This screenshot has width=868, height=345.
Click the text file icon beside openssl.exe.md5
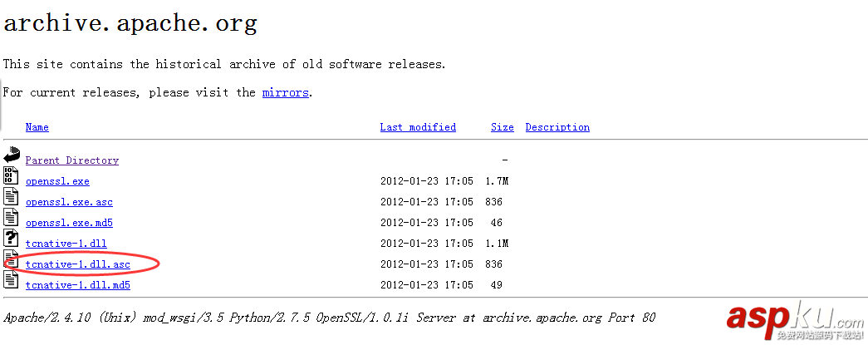pos(11,217)
